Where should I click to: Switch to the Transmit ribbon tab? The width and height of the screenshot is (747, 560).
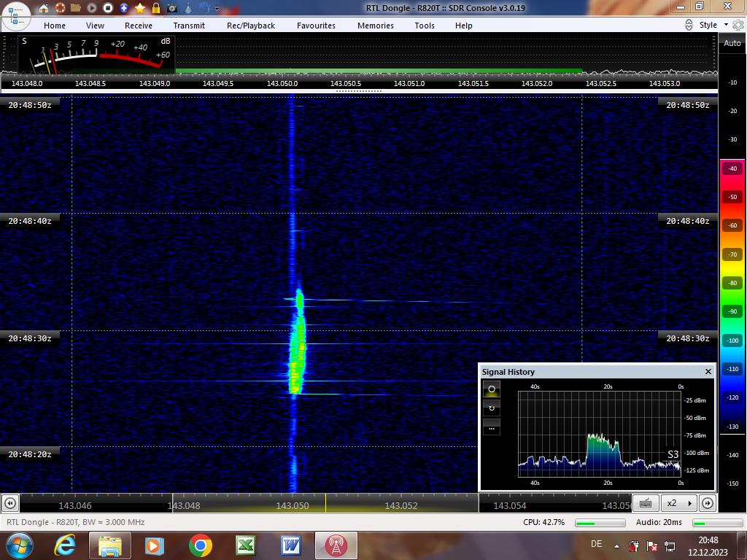[189, 26]
